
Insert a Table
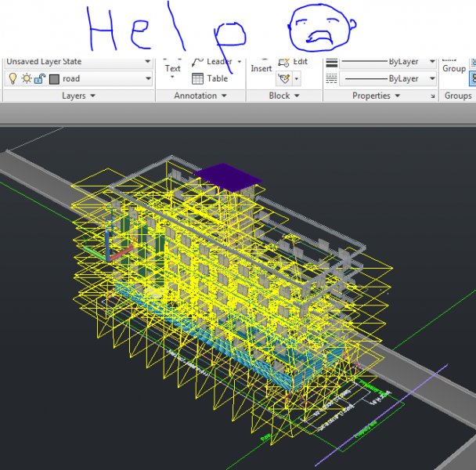coord(210,78)
